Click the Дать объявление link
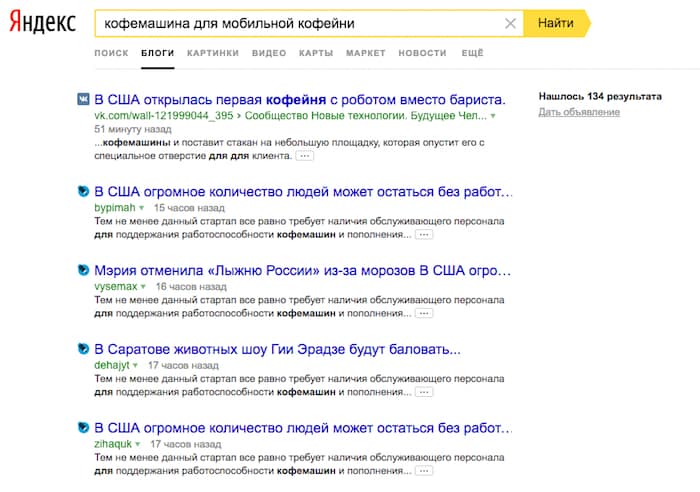The height and width of the screenshot is (492, 700). pos(578,112)
